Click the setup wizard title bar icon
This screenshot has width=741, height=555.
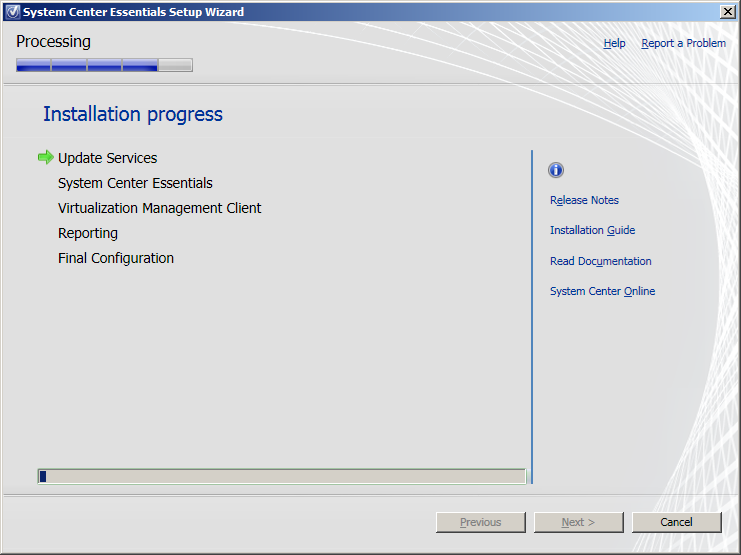13,12
